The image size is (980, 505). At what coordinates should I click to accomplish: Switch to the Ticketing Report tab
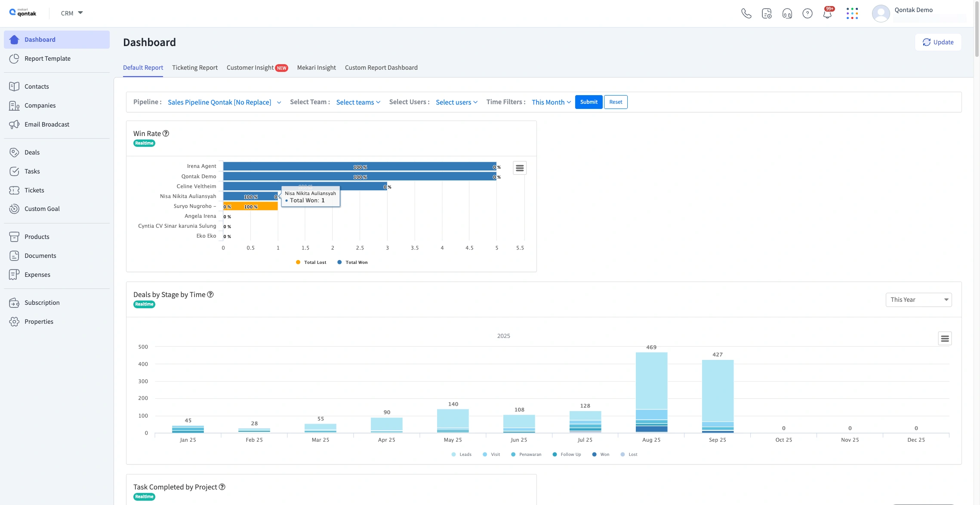(194, 68)
